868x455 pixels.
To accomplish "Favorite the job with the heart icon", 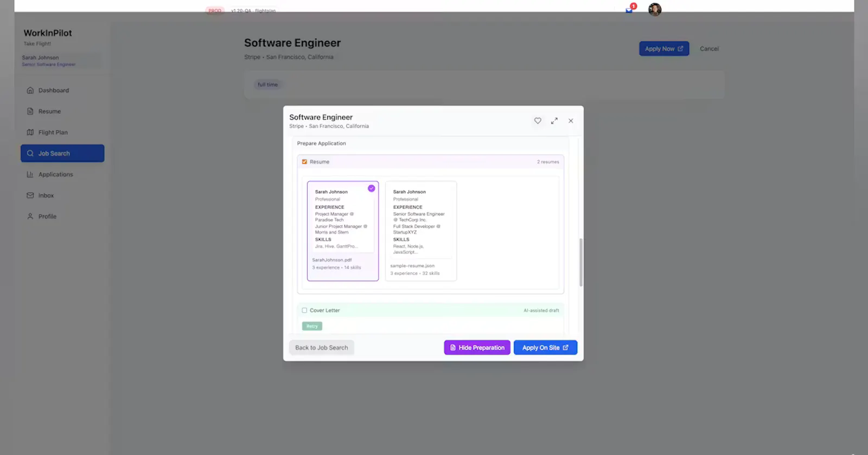I will pyautogui.click(x=538, y=120).
